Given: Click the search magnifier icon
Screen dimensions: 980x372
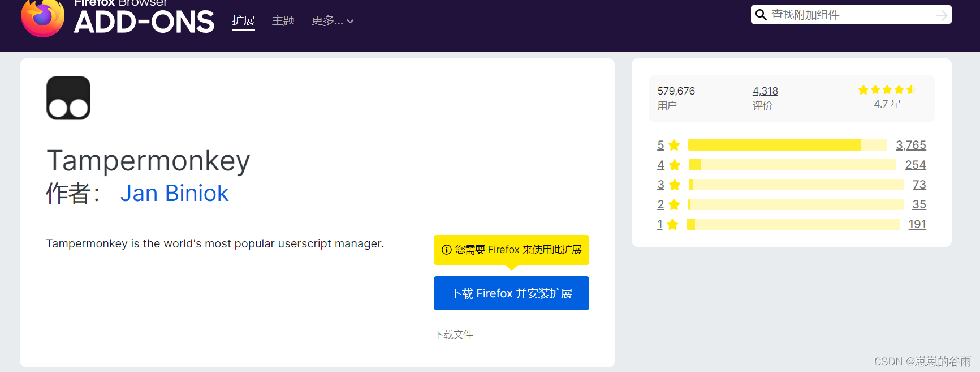Looking at the screenshot, I should point(761,15).
